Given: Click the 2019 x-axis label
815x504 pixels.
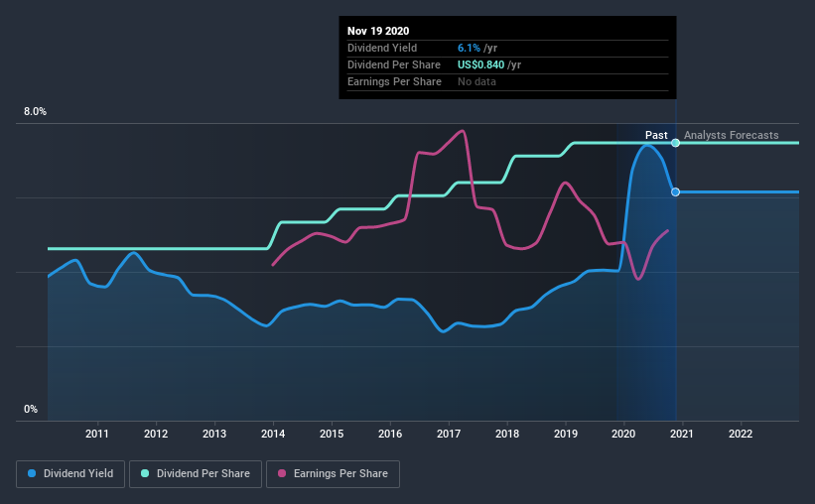Looking at the screenshot, I should (x=566, y=434).
